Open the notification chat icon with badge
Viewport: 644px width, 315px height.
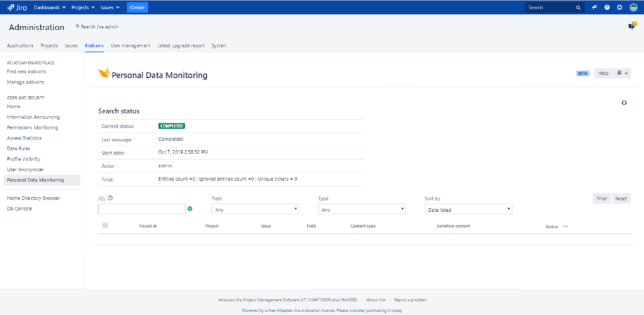coord(631,26)
